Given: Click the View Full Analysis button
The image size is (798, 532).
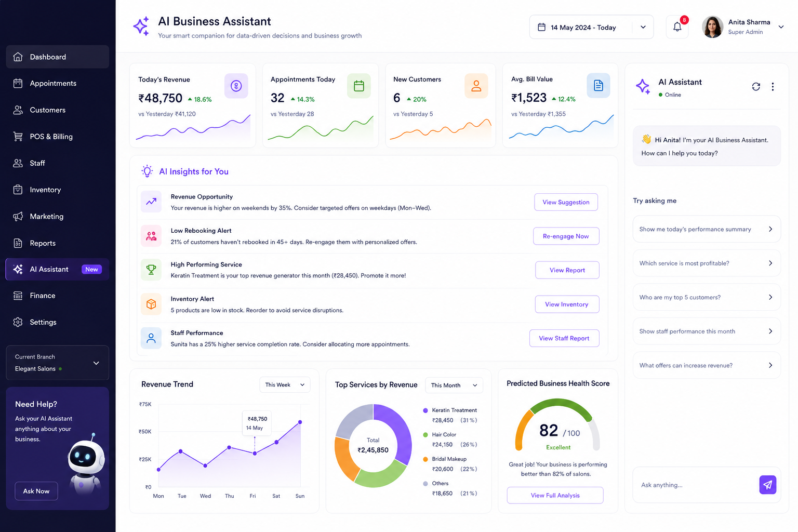Looking at the screenshot, I should click(x=555, y=495).
